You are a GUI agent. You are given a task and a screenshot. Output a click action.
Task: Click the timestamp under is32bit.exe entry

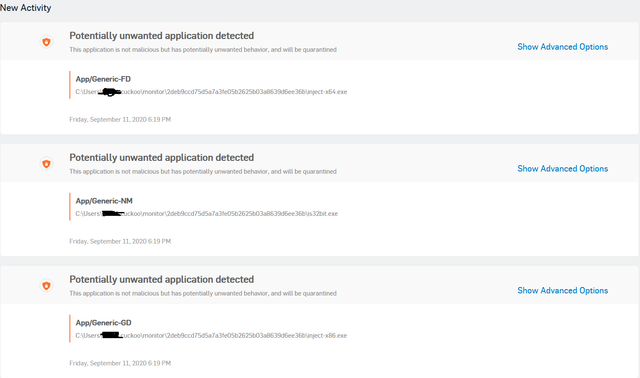[120, 241]
